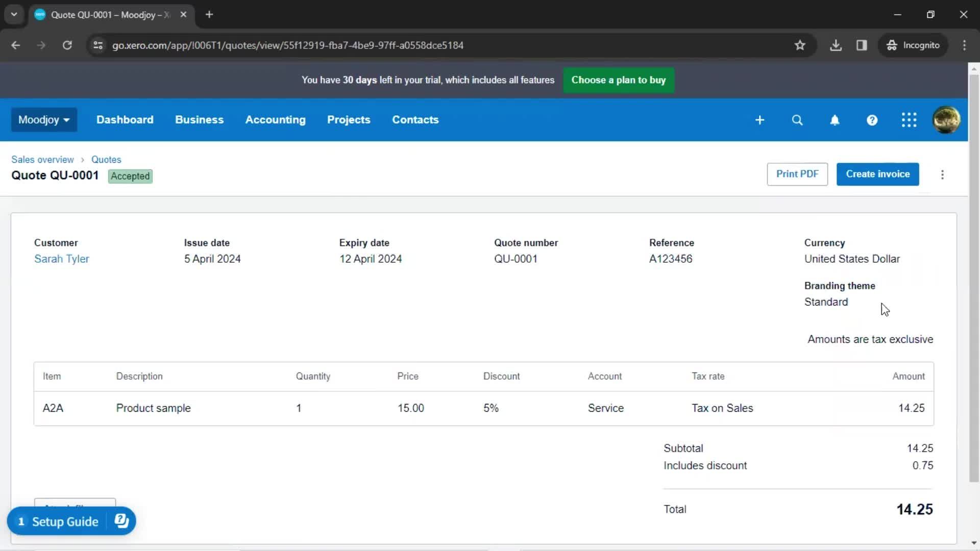Click the Total 14.25 amount

(x=915, y=509)
